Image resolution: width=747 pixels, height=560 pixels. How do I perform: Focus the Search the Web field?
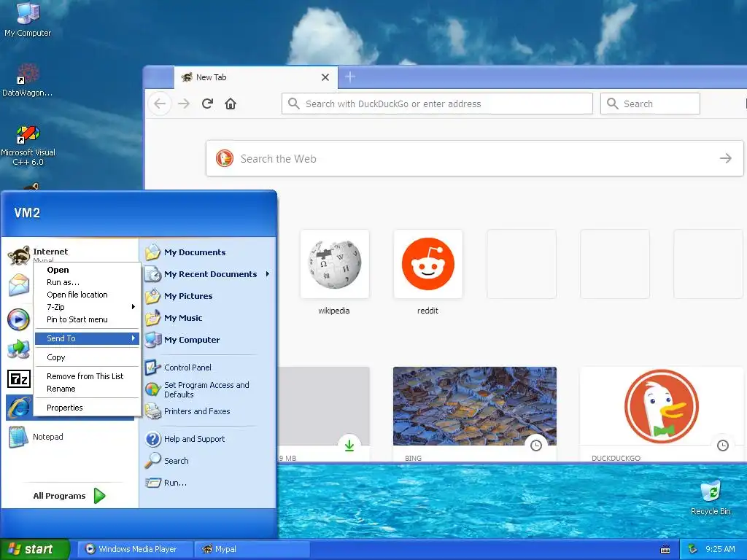coord(474,158)
